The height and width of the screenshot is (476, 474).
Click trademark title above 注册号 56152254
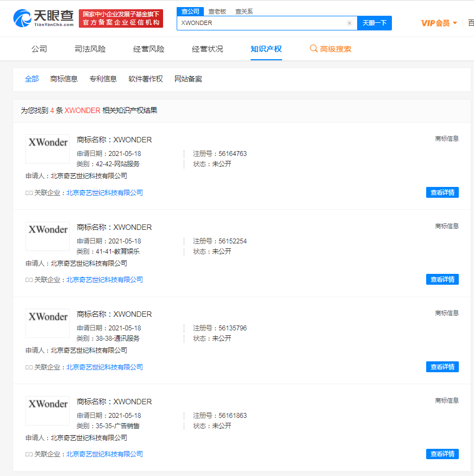[114, 227]
